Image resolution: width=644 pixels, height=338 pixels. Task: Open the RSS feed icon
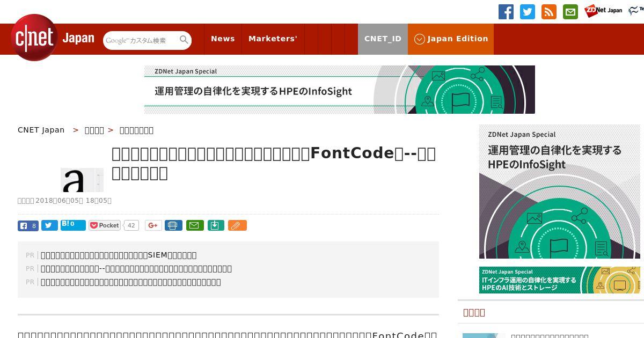549,12
